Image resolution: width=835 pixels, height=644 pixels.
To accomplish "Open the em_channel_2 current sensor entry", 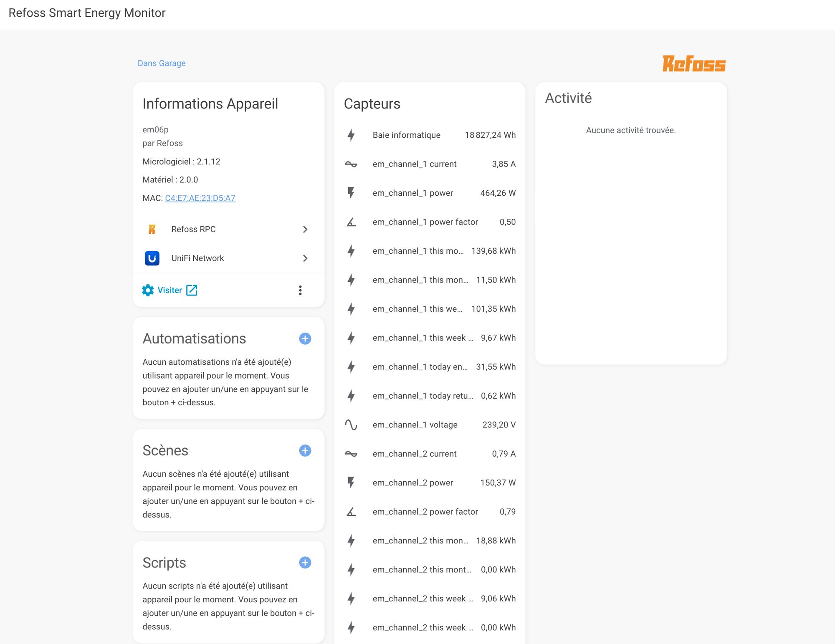I will pos(430,454).
